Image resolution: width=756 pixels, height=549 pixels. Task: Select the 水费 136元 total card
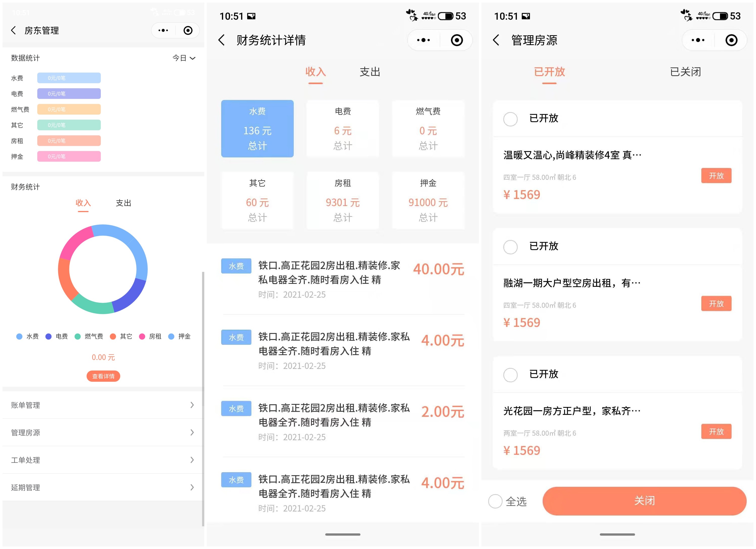click(257, 129)
